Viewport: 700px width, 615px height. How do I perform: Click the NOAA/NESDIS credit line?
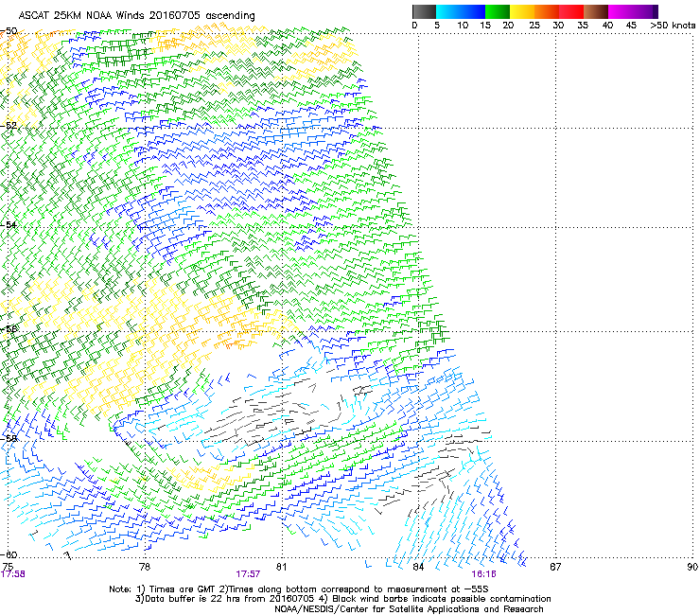point(409,609)
